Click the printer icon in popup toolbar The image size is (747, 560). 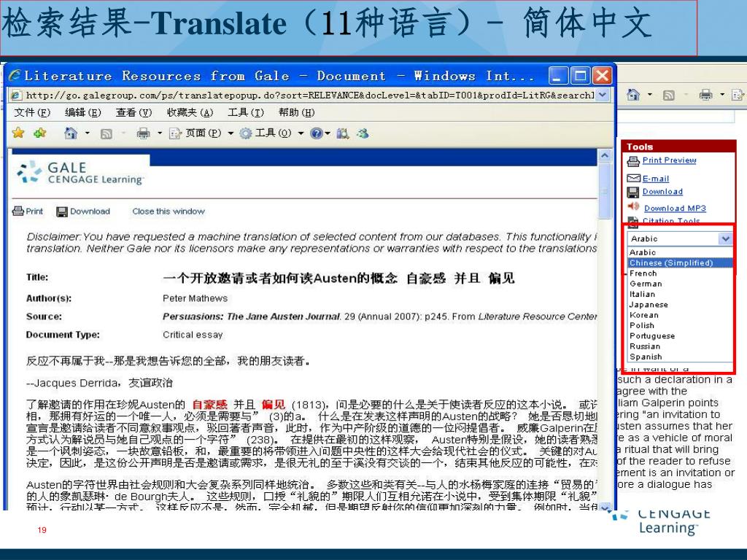[x=143, y=133]
